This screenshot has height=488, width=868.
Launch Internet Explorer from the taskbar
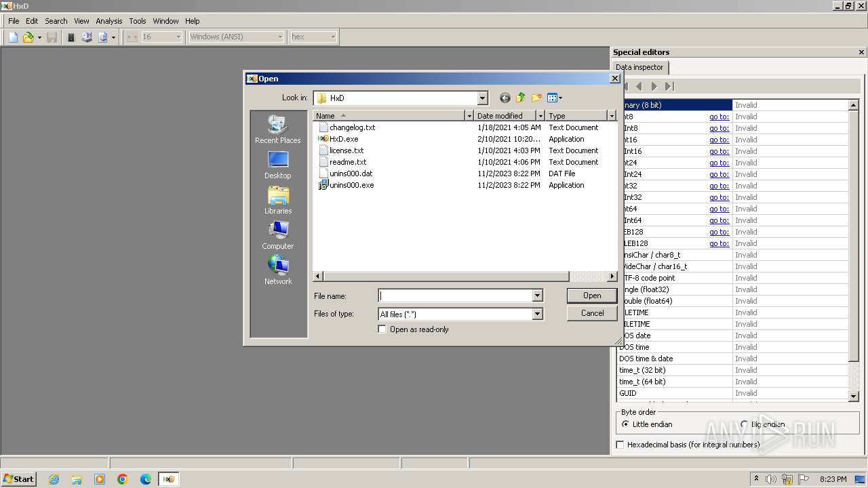54,479
